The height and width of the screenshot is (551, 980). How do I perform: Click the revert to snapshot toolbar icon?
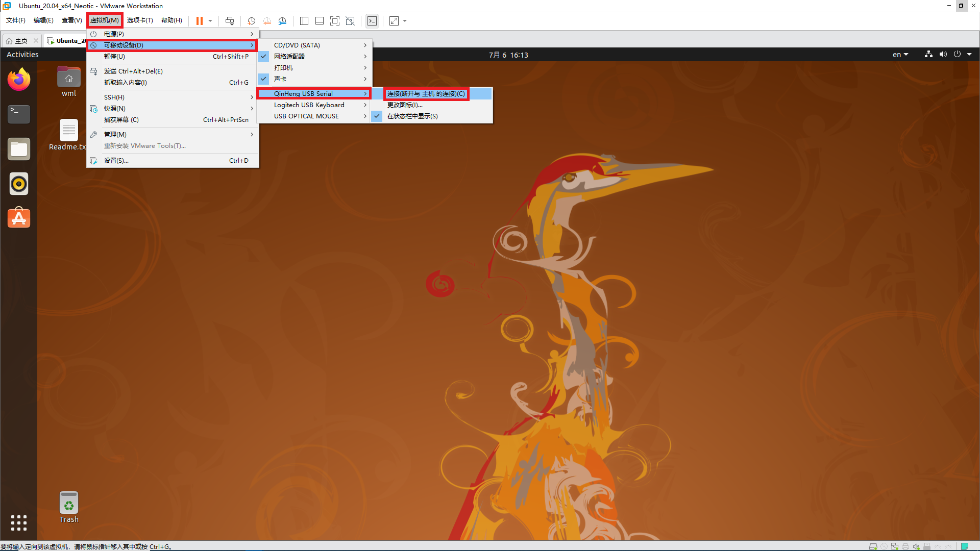[x=267, y=21]
